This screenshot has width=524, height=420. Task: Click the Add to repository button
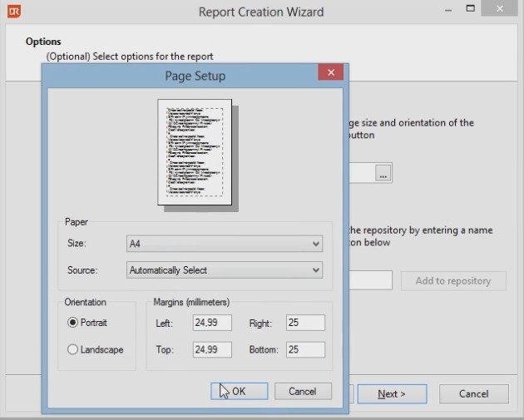click(452, 281)
